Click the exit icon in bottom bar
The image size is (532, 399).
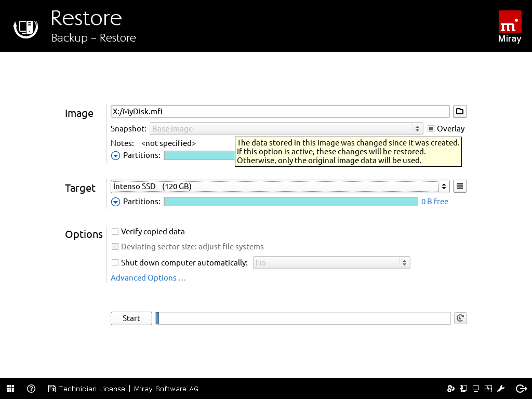tap(521, 389)
